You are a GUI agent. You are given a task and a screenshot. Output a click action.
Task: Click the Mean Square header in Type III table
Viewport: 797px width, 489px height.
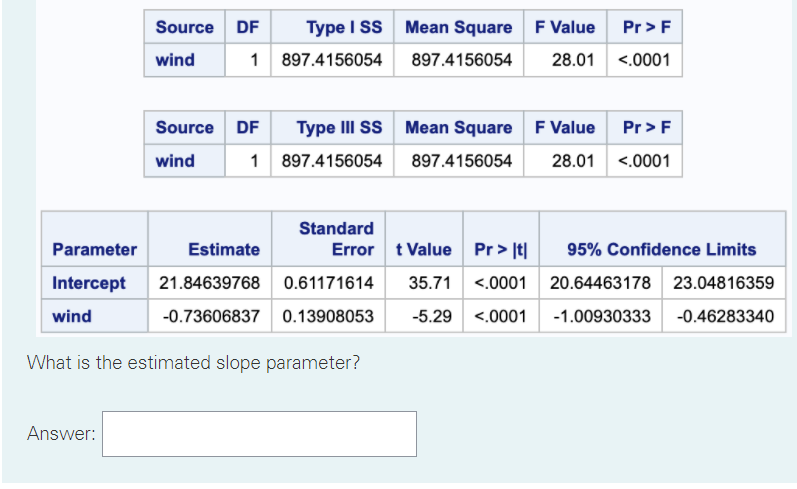458,127
